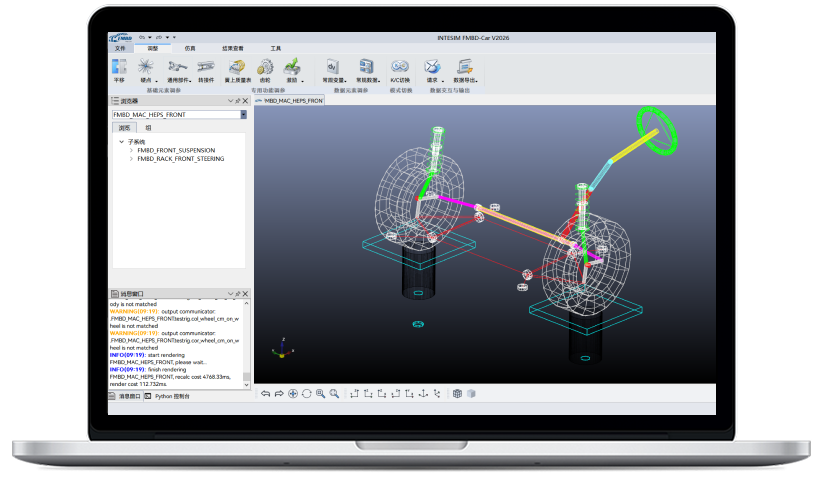Close the 消息窗口 message panel
This screenshot has height=477, width=823.
(x=245, y=294)
